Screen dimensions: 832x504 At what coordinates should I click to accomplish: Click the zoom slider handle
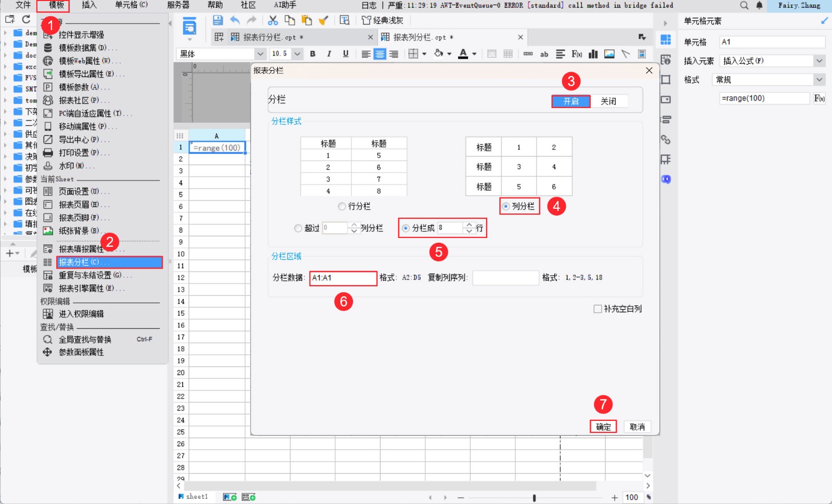[x=534, y=498]
